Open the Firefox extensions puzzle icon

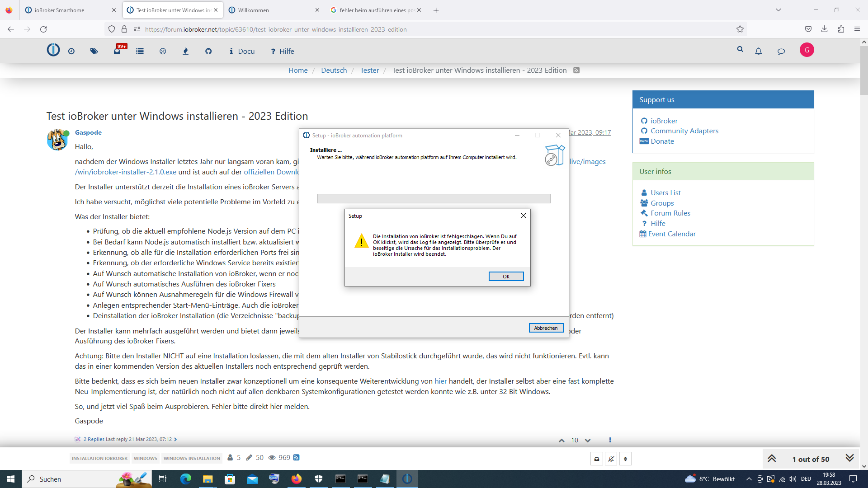tap(841, 29)
